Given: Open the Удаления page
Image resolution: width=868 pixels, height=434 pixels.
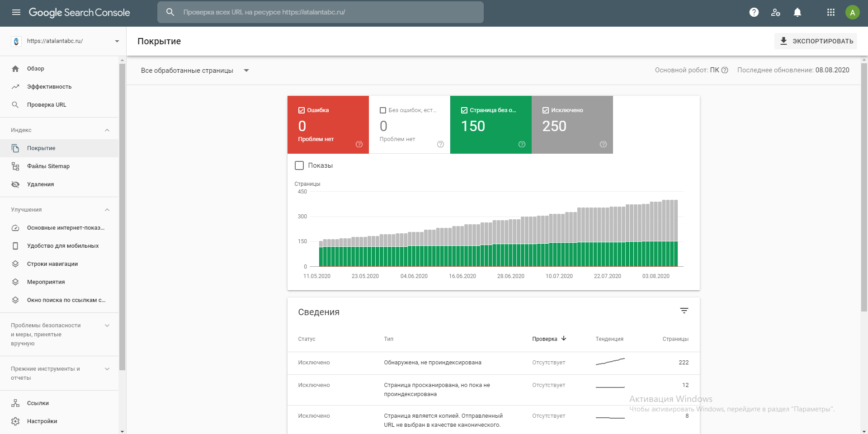Looking at the screenshot, I should [59, 184].
